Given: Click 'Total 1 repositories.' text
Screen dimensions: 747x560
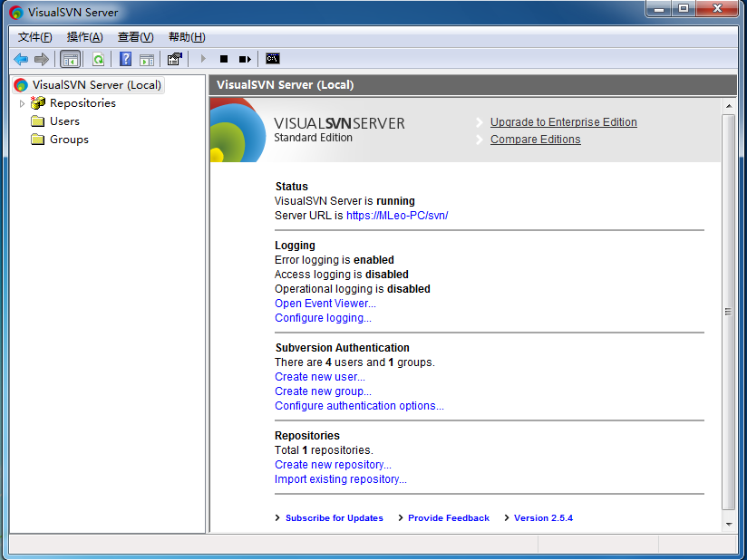Looking at the screenshot, I should coord(324,450).
